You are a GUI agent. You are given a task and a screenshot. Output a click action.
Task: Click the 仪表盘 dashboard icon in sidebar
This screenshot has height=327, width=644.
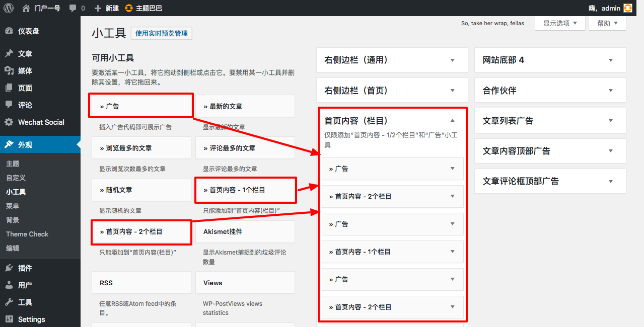(x=9, y=31)
